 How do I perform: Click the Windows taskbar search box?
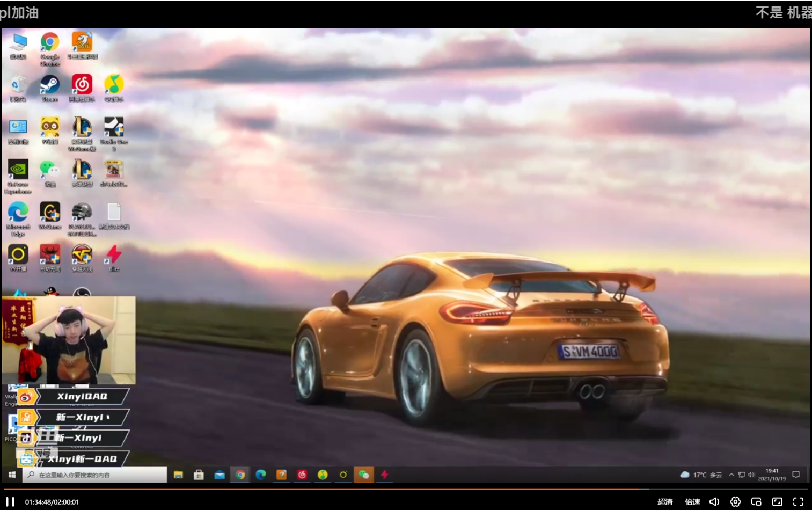click(95, 475)
